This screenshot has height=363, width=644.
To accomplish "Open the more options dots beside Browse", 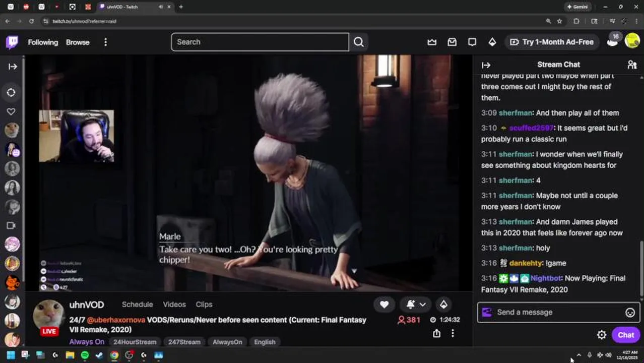I will (x=105, y=42).
